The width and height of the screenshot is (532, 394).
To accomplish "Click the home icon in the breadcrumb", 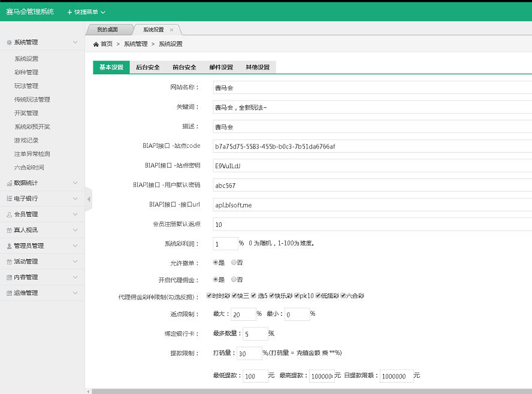I will [96, 44].
